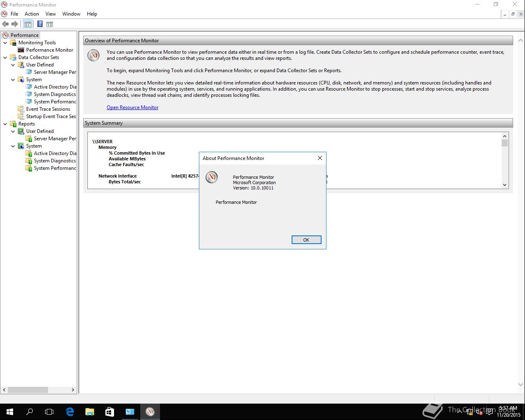Toggle Show/Hide Action Pane toolbar icon
The width and height of the screenshot is (525, 420).
(50, 24)
